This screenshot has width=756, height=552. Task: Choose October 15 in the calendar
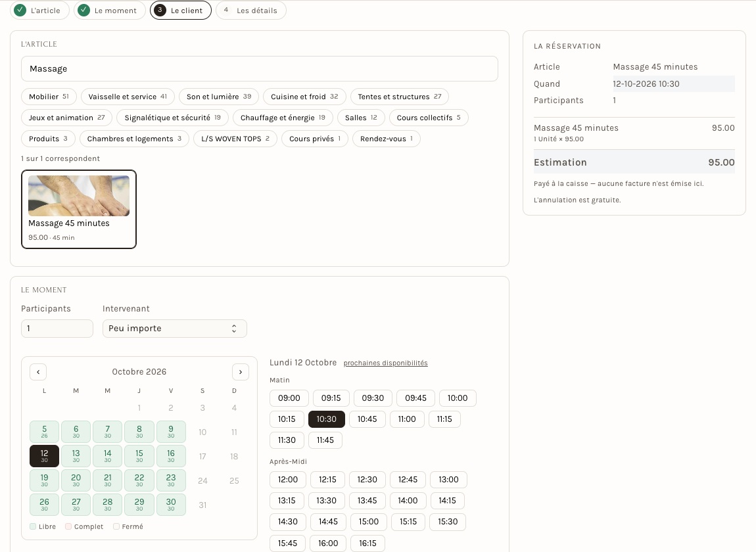coord(139,456)
